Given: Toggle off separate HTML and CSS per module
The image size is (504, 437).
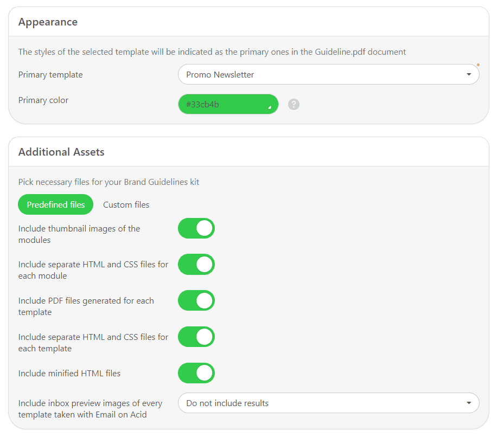Looking at the screenshot, I should (x=196, y=265).
